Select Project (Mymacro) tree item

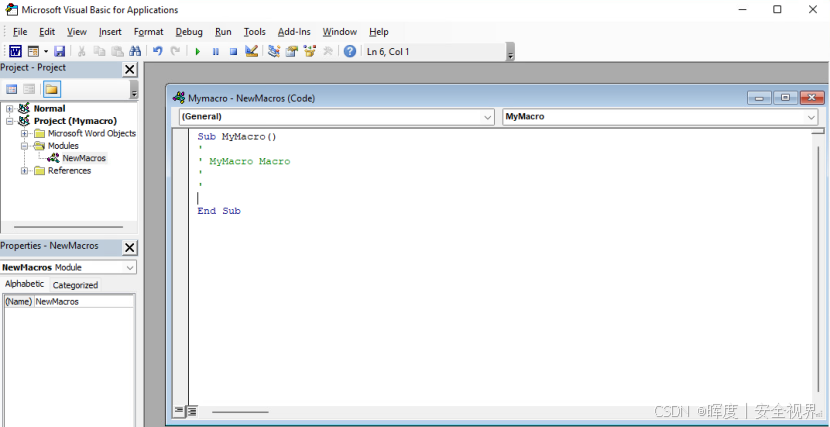(x=75, y=121)
